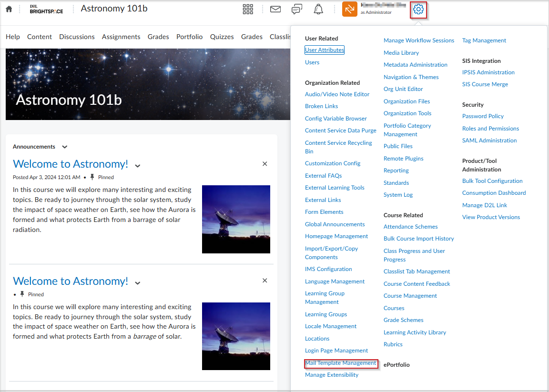This screenshot has width=549, height=392.
Task: Open User Attributes
Action: [324, 50]
